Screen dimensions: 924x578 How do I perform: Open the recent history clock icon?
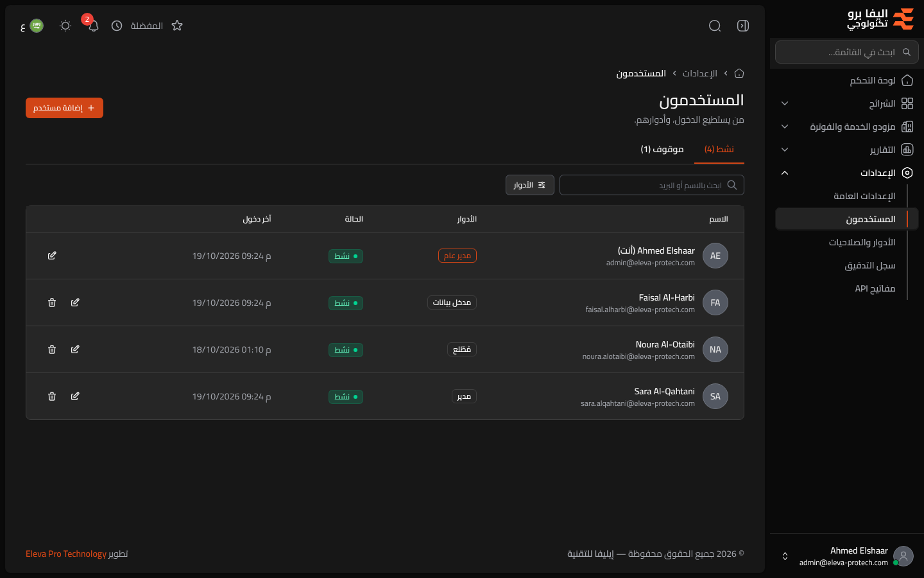click(x=117, y=26)
